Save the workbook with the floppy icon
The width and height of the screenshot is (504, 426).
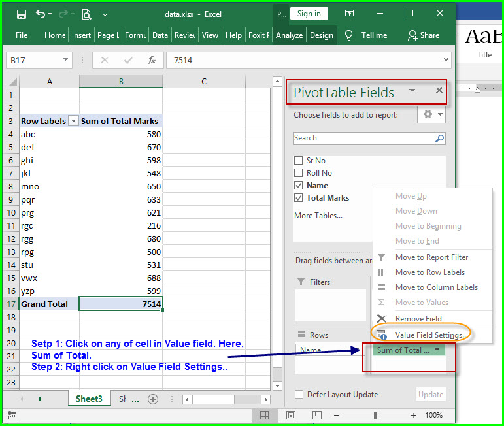point(21,14)
